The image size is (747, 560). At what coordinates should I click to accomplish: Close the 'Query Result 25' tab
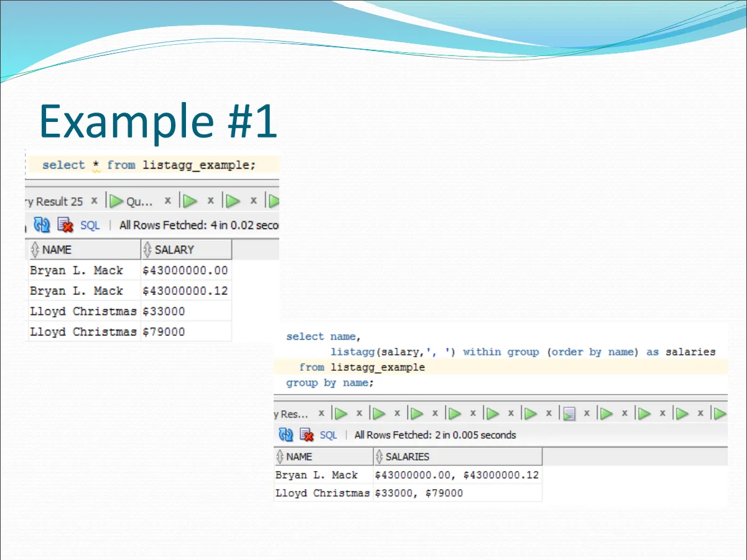click(94, 200)
